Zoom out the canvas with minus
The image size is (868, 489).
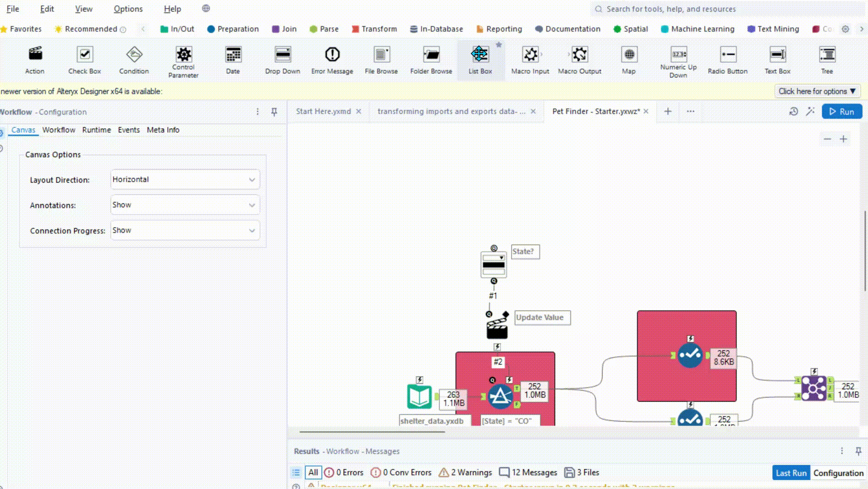click(827, 139)
